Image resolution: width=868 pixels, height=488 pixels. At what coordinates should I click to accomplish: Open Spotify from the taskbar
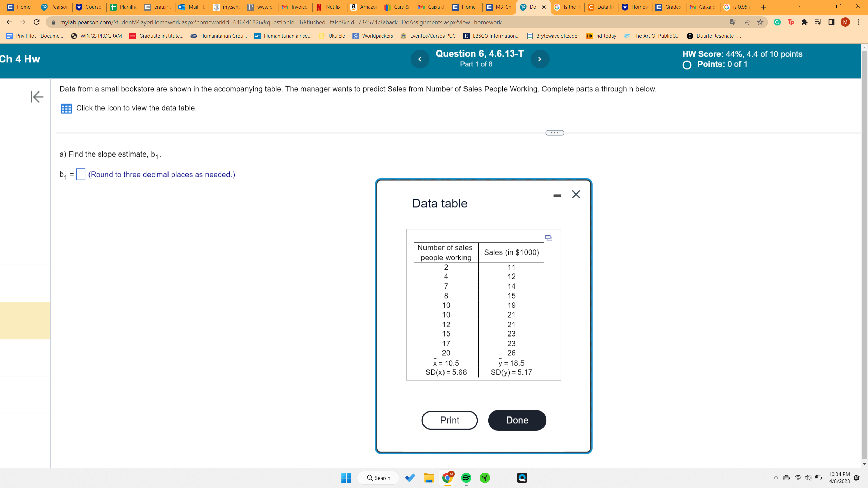click(466, 478)
